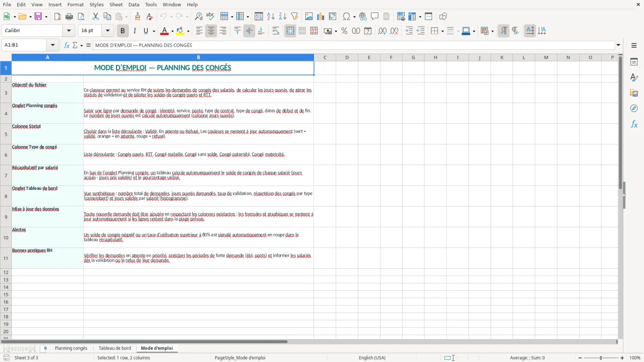
Task: Open the Styles menu
Action: [x=97, y=4]
